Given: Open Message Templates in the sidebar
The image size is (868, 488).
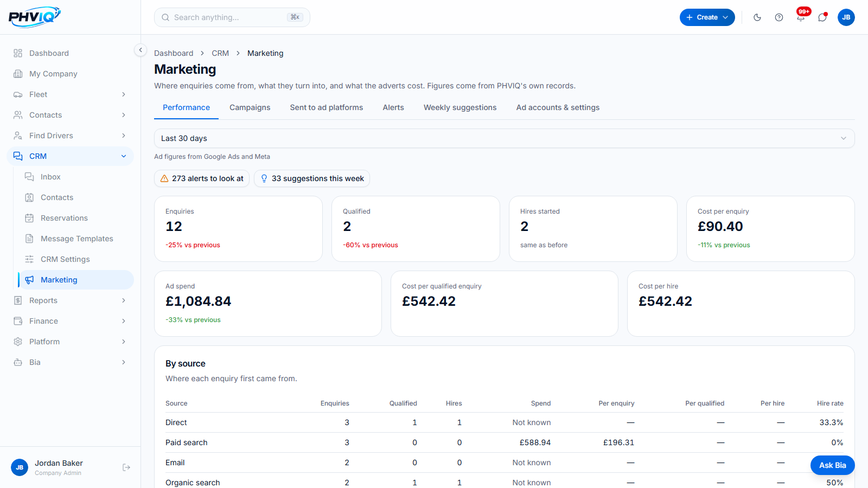Looking at the screenshot, I should point(76,239).
